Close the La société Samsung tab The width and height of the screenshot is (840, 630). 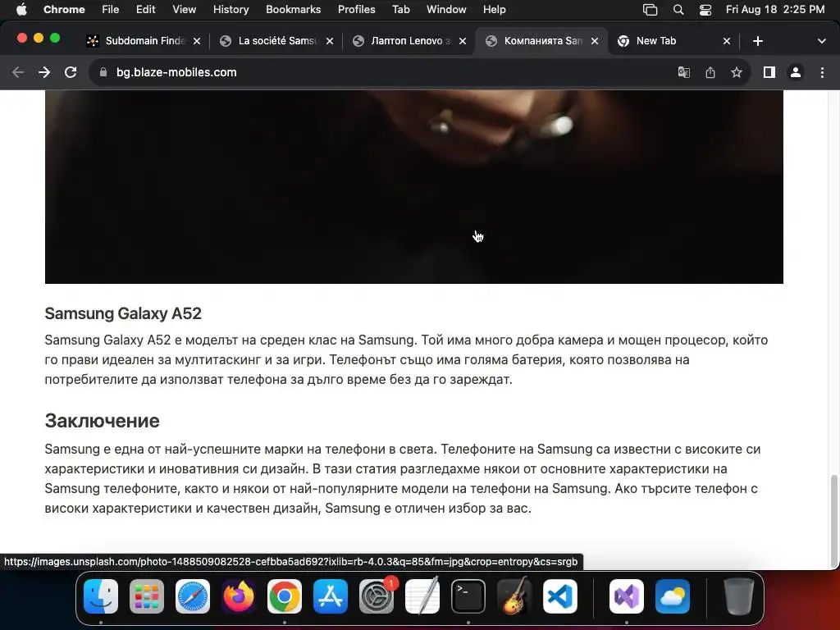coord(330,41)
